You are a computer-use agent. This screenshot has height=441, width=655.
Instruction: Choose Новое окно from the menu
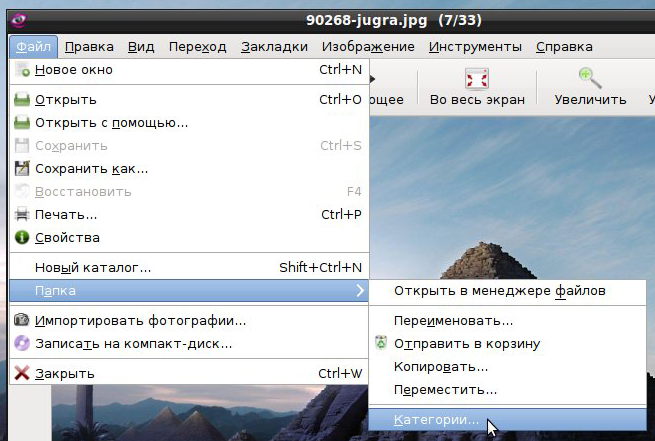tap(189, 70)
